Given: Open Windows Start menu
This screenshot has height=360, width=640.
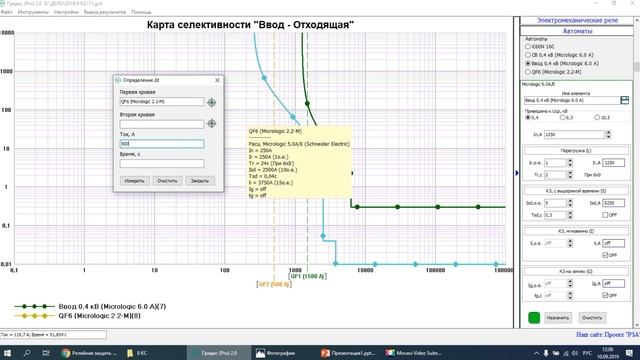Looking at the screenshot, I should pyautogui.click(x=7, y=353).
